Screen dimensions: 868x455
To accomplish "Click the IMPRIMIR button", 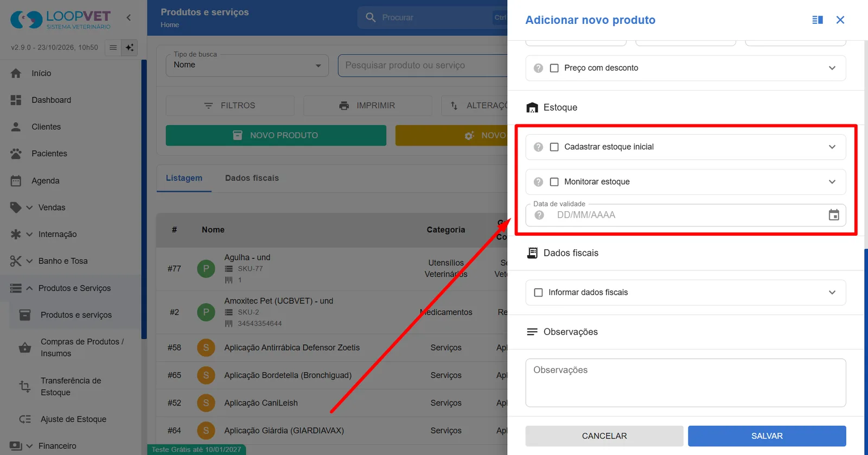I will [x=368, y=105].
